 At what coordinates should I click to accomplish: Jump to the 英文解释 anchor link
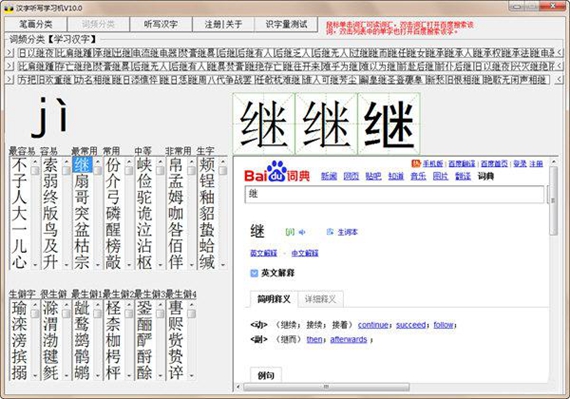pos(264,253)
